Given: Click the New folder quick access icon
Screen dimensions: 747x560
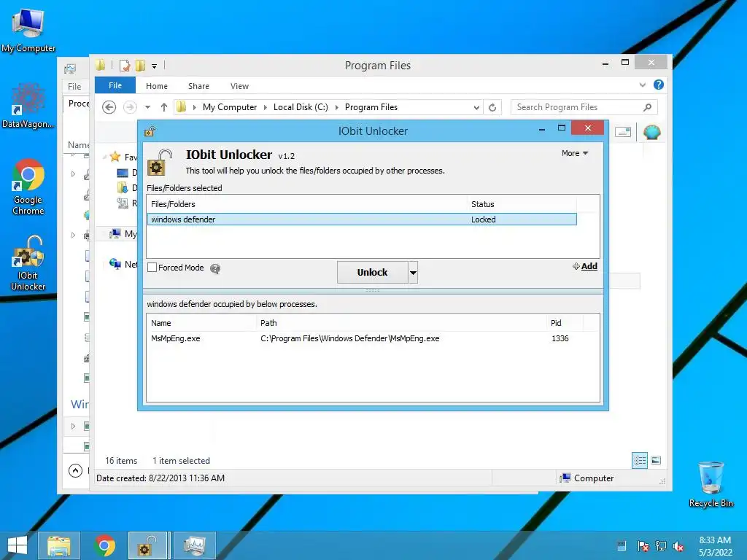Looking at the screenshot, I should pos(140,66).
